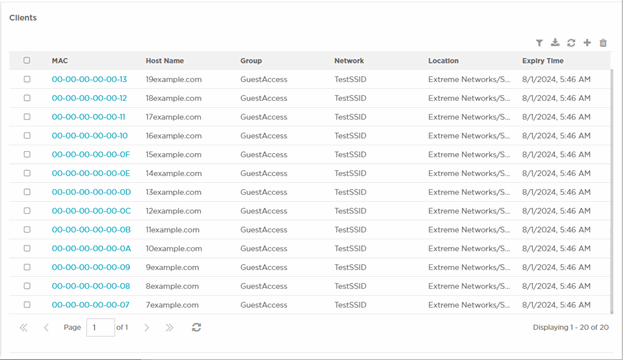The width and height of the screenshot is (624, 360).
Task: Add a new client with the plus icon
Action: point(587,43)
